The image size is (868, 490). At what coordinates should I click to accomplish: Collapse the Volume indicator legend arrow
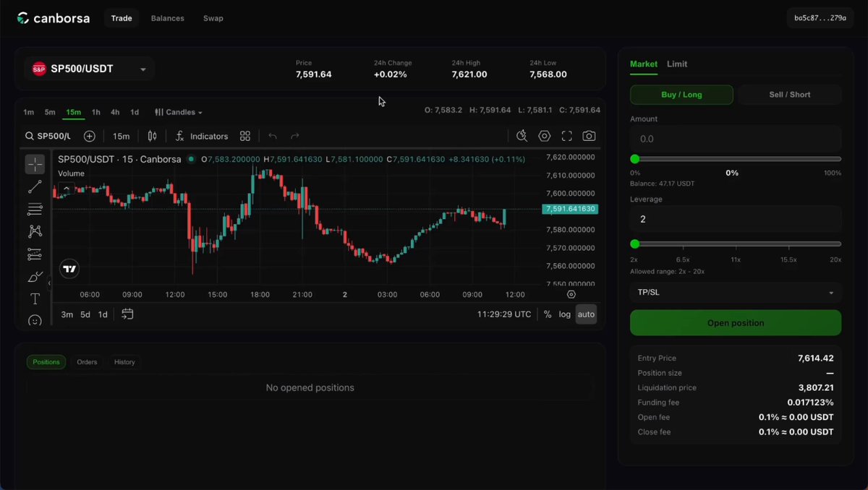66,189
